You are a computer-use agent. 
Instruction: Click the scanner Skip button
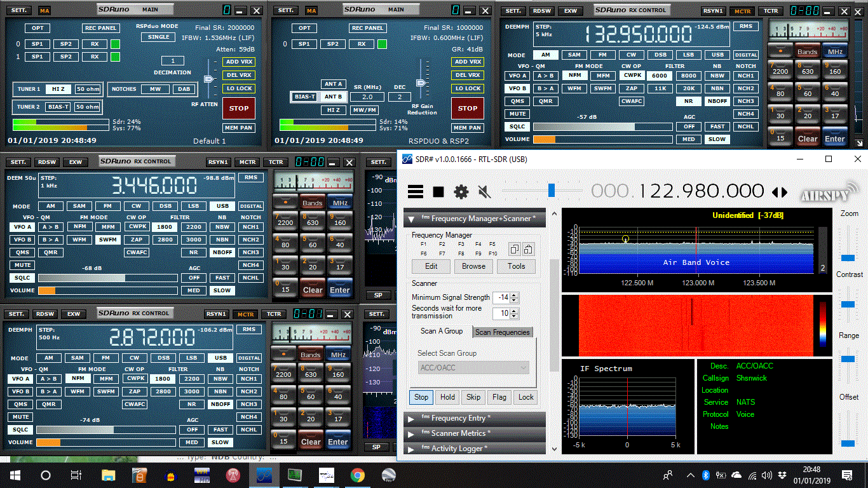tap(473, 397)
